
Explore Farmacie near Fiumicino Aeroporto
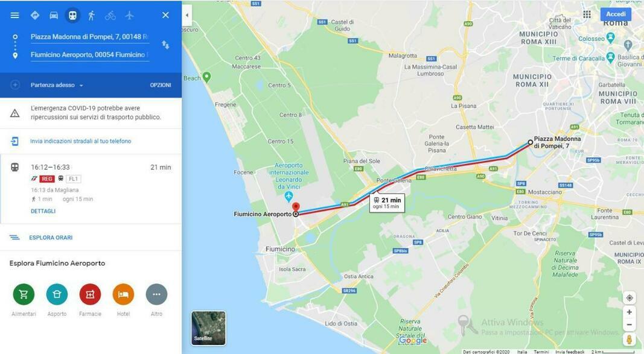[x=90, y=300]
